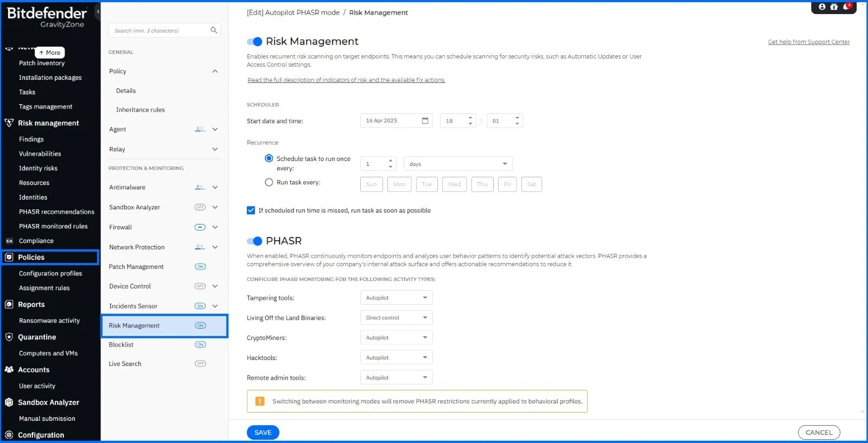The width and height of the screenshot is (868, 443).
Task: Disable the PHASR toggle switch
Action: 254,241
